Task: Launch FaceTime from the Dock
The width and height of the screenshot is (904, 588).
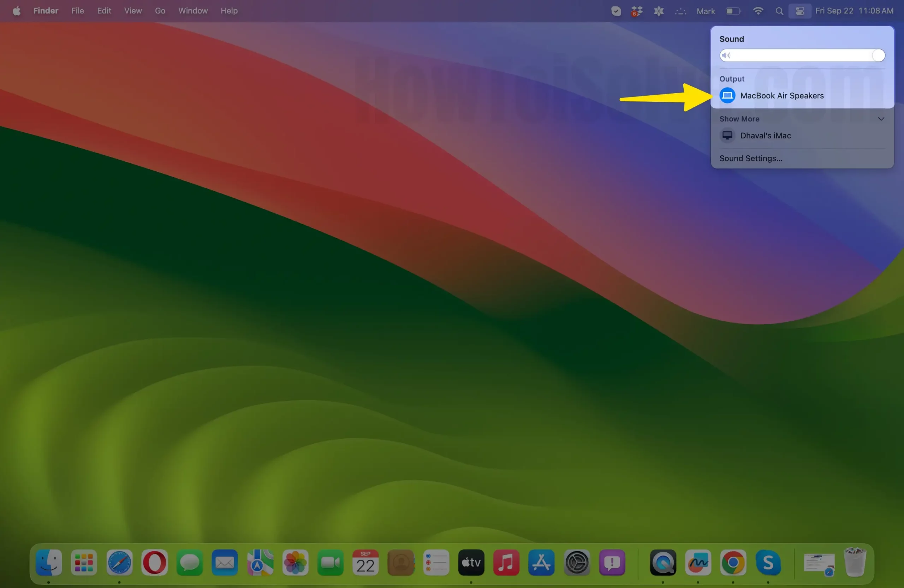Action: [x=330, y=563]
